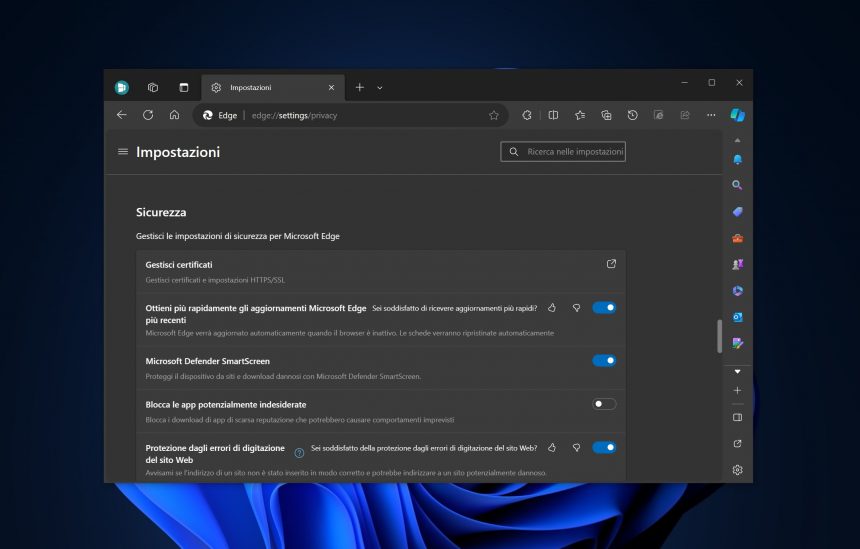Click the Ricerca nelle impostazioni search field
Image resolution: width=860 pixels, height=549 pixels.
tap(563, 152)
